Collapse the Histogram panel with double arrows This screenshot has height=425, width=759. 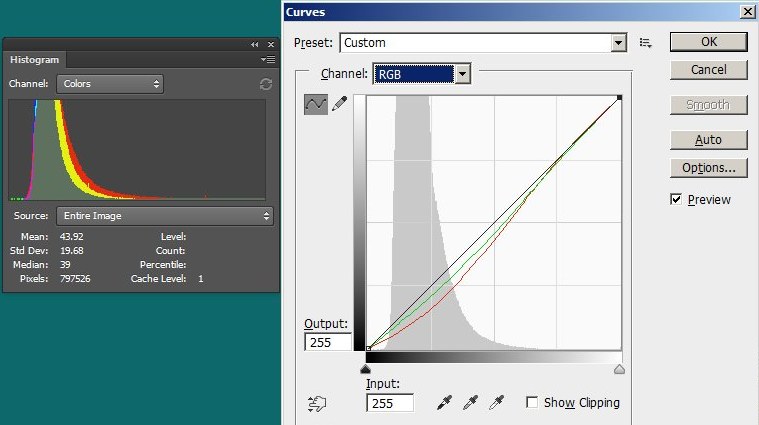[254, 45]
